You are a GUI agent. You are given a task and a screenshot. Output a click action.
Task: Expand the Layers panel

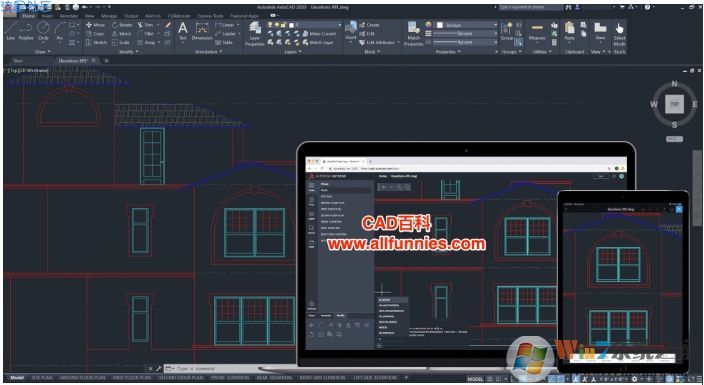(293, 52)
